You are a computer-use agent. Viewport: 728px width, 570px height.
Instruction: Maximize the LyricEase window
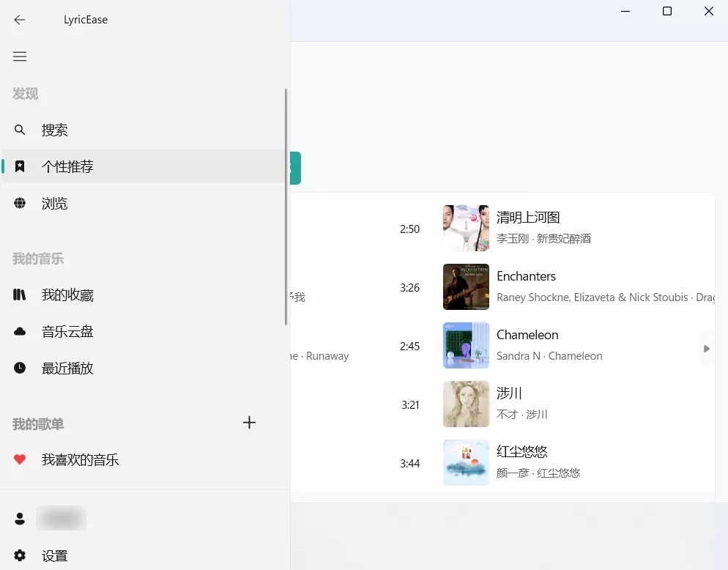pos(667,11)
